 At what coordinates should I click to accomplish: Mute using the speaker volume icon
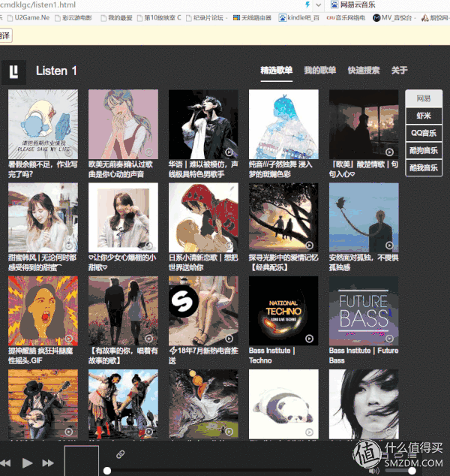374,471
